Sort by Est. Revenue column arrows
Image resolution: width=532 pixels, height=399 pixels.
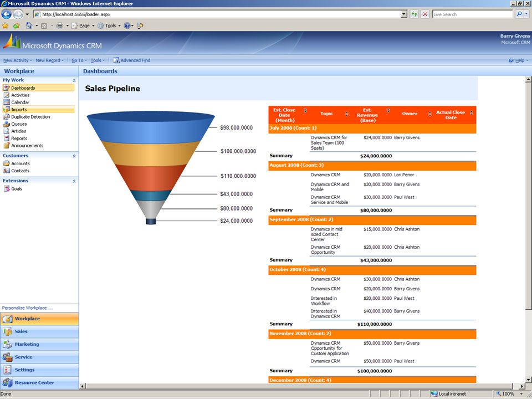[388, 111]
